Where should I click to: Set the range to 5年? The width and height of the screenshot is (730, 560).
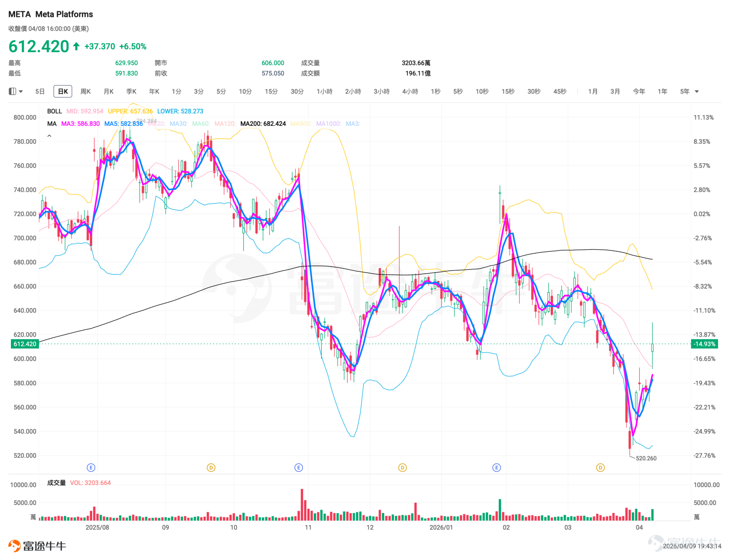click(685, 92)
